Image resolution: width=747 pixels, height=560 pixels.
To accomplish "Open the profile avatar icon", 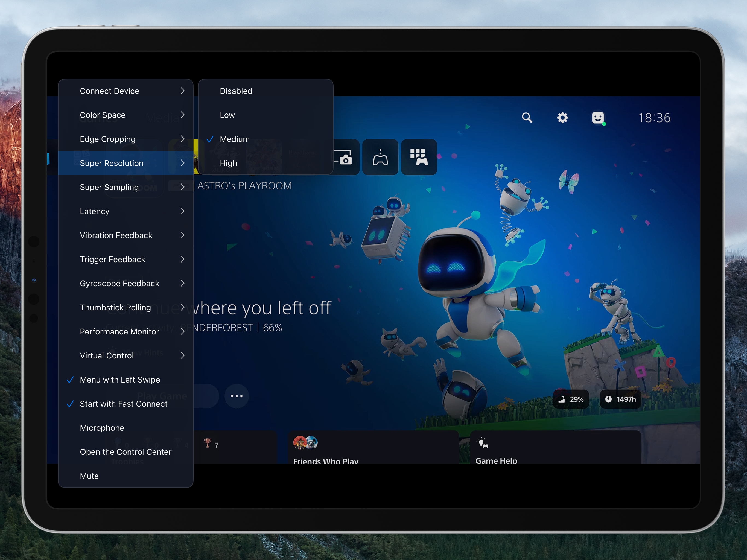I will click(598, 118).
